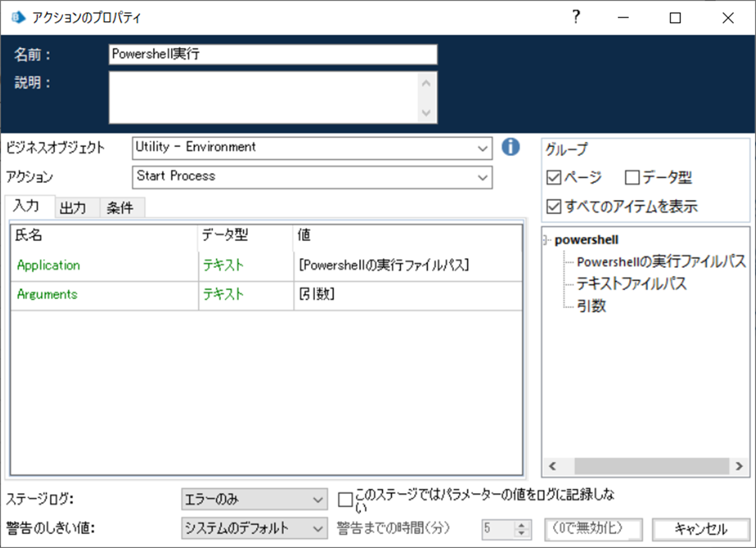
Task: Click the Application parameter name
Action: click(49, 265)
